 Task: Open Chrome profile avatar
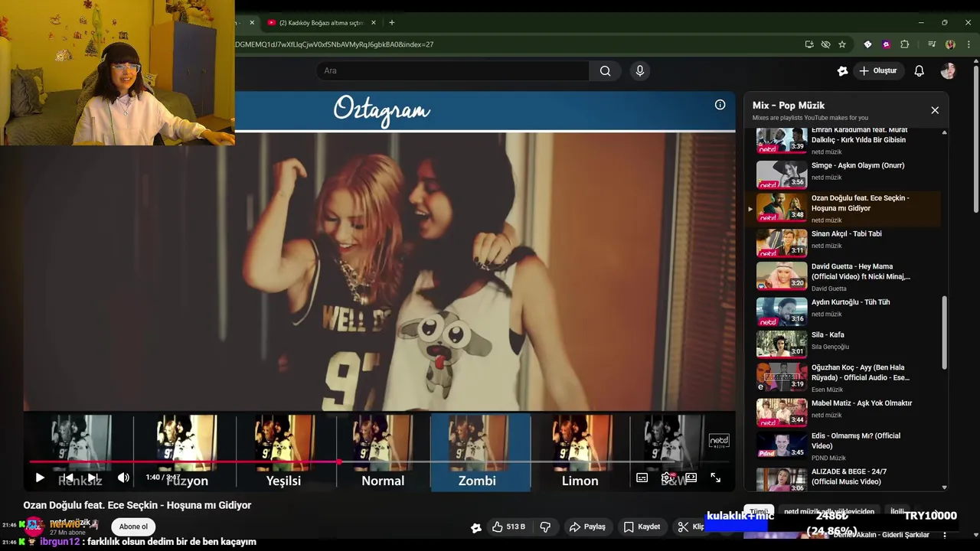pos(950,44)
